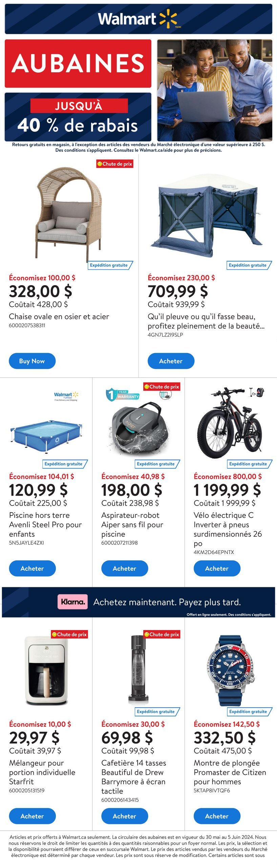Click the pink Klarna logo
277x868 pixels.
click(72, 602)
